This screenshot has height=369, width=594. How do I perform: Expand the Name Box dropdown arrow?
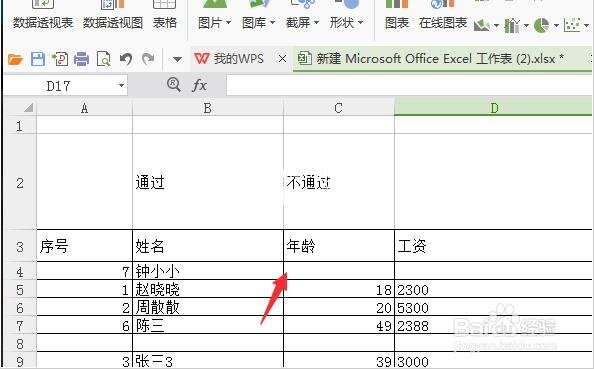coord(121,86)
